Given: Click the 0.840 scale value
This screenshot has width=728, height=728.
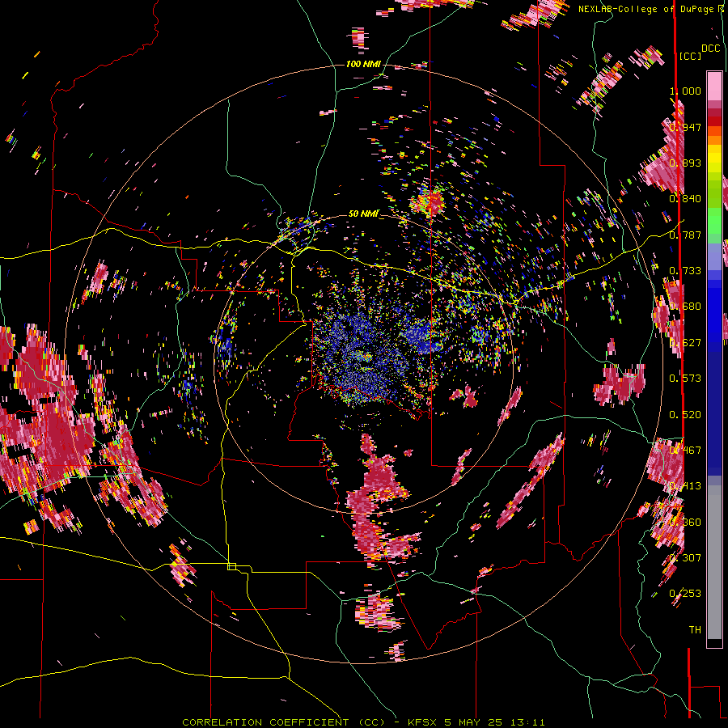Looking at the screenshot, I should coord(685,199).
